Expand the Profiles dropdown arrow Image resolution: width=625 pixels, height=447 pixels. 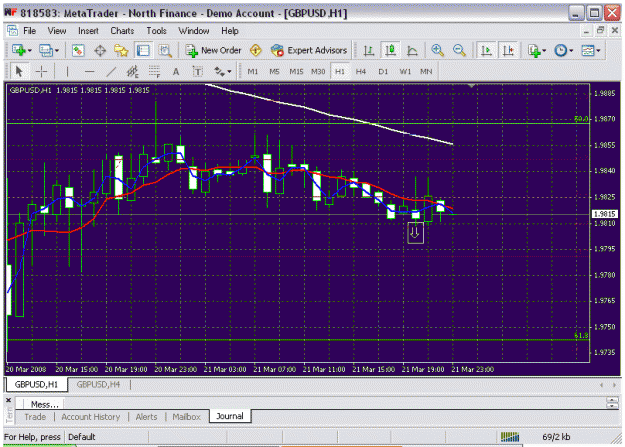click(x=57, y=51)
